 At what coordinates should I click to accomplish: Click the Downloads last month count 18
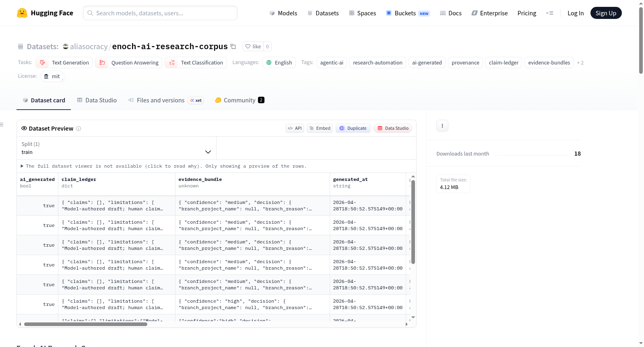tap(578, 154)
